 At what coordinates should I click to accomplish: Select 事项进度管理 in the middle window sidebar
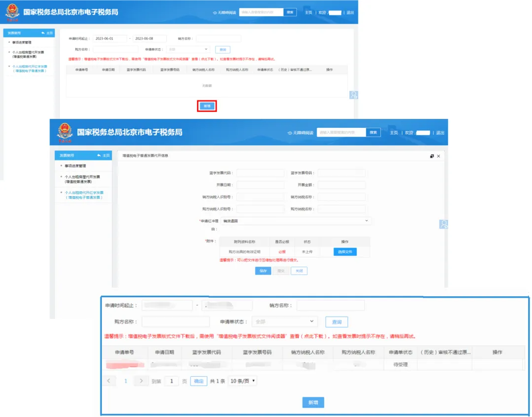[x=75, y=166]
